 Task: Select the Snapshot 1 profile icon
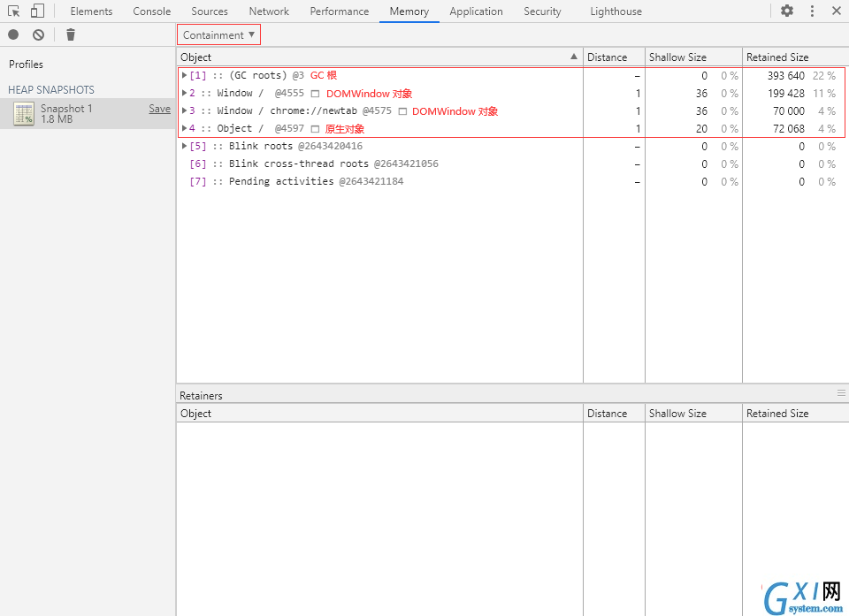[x=24, y=114]
